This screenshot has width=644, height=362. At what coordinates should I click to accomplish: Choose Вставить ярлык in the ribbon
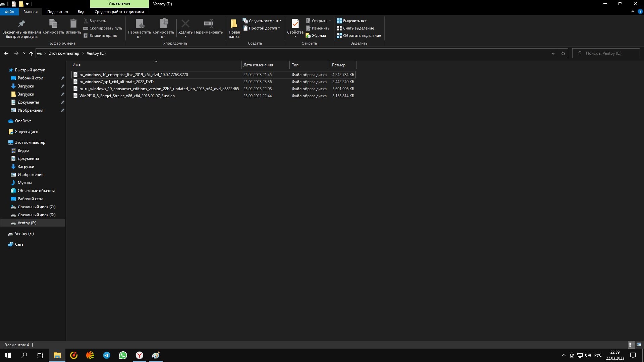tap(100, 36)
